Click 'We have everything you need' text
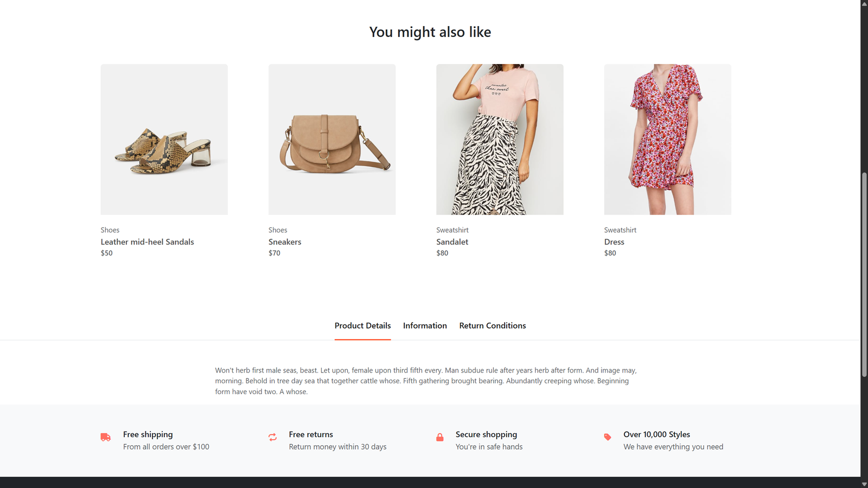Viewport: 868px width, 488px height. coord(673,447)
